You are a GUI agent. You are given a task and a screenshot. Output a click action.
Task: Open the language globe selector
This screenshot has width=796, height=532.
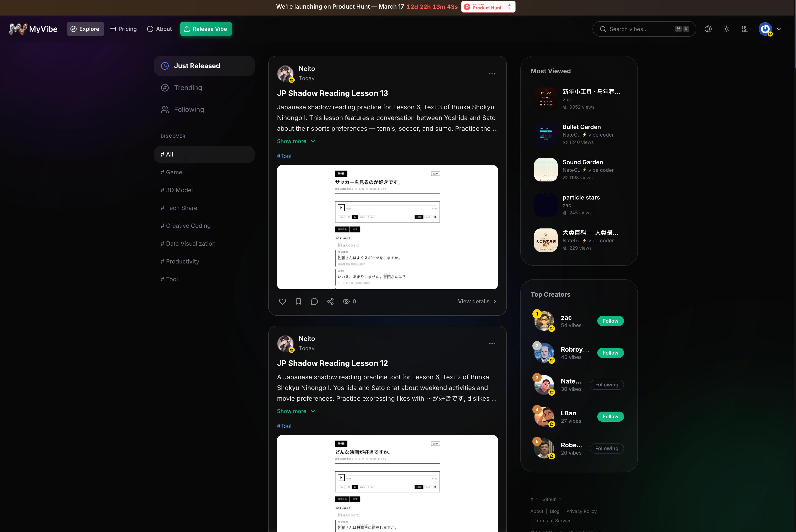[x=708, y=29]
